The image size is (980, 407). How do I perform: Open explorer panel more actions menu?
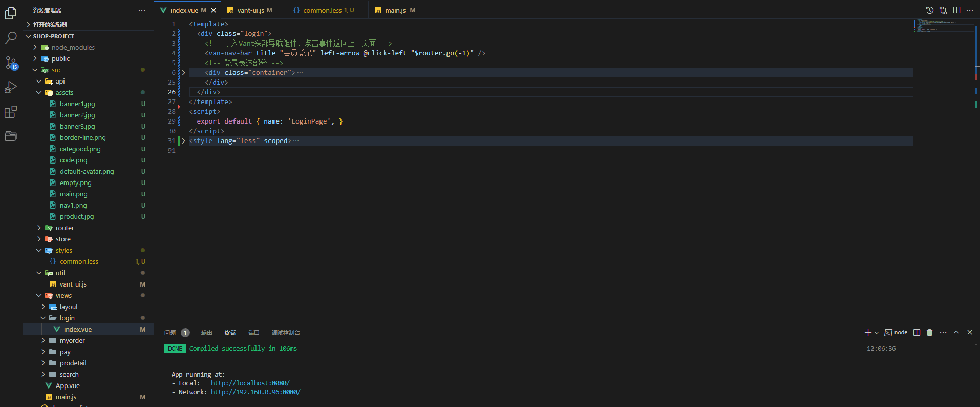(x=142, y=10)
